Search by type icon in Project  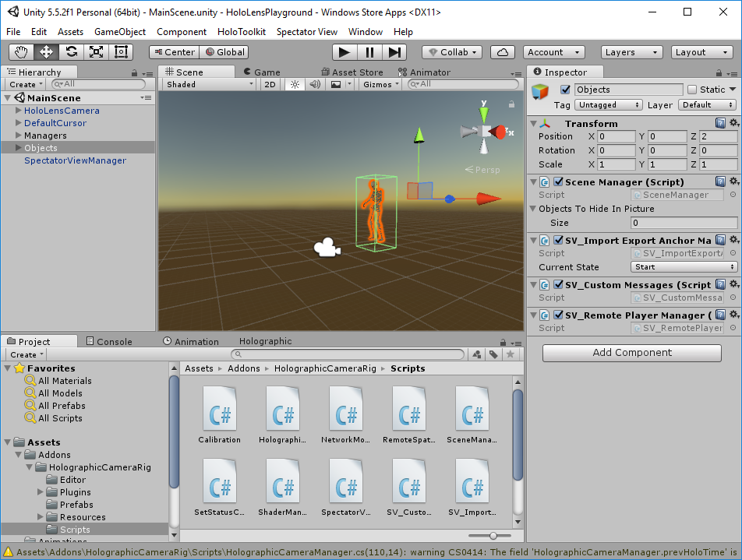click(x=477, y=354)
